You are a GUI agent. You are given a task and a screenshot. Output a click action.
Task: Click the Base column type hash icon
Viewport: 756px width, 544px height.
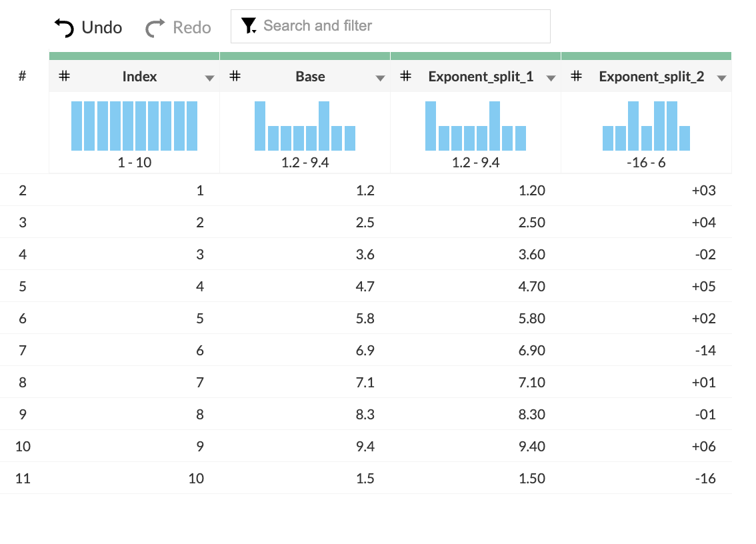pyautogui.click(x=235, y=76)
